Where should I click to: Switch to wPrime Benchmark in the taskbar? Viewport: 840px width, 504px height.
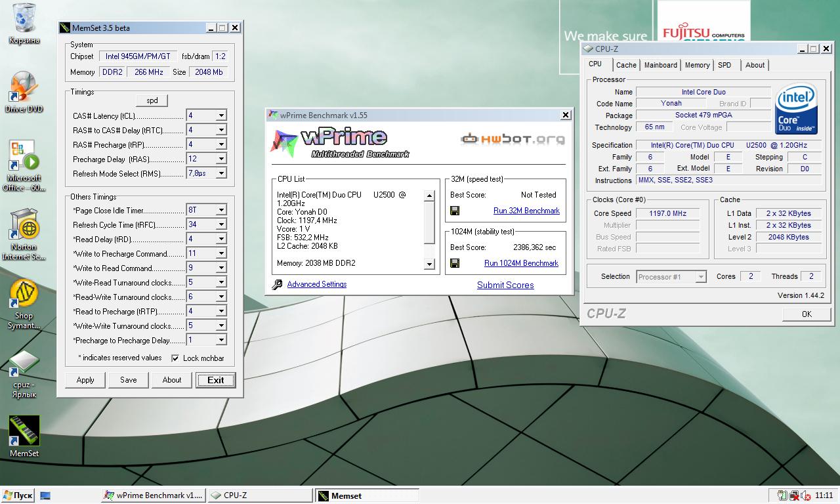[x=153, y=495]
